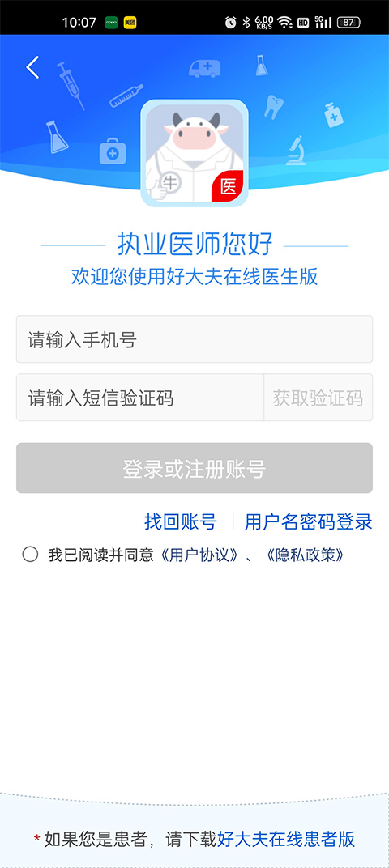Open the 《用户协议》 link
The image size is (389, 868).
point(199,555)
